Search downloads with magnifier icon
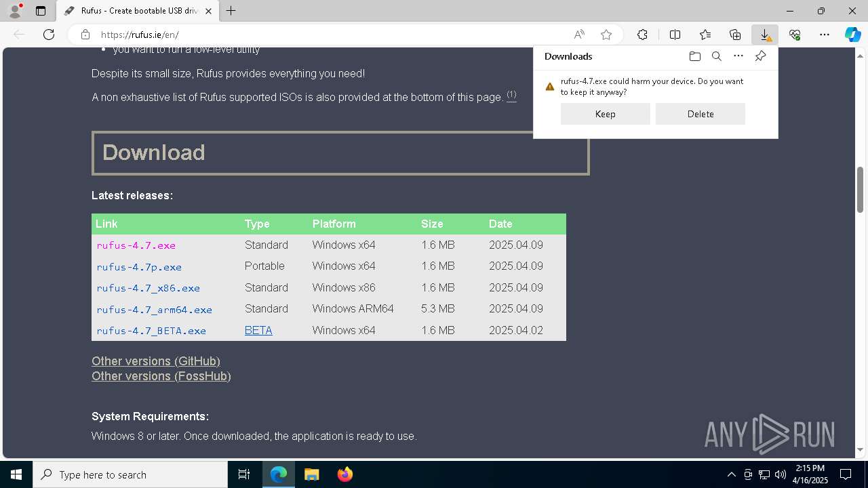Screen dimensions: 868x488 716,56
